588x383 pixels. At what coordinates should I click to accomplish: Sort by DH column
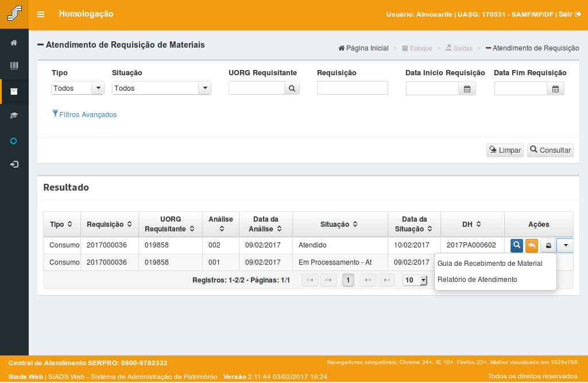click(472, 225)
